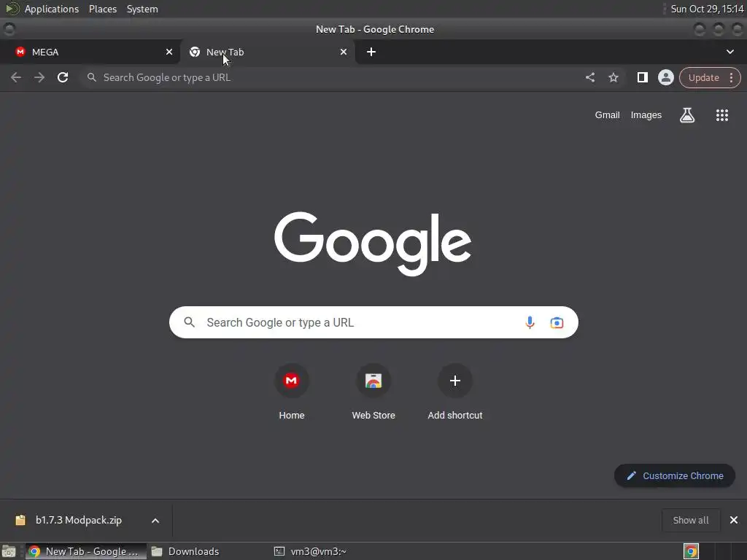Open the MEGA Home shortcut
Screen dimensions: 747x560
(x=292, y=393)
